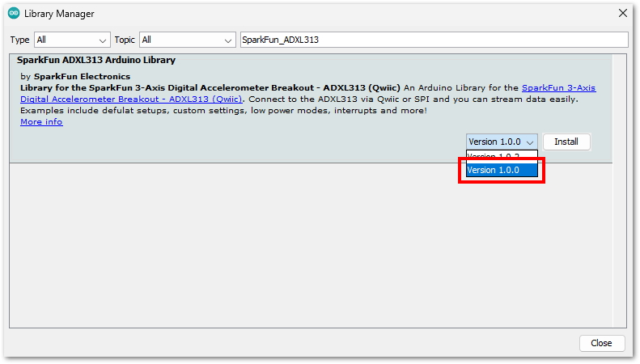Screen dimensions: 640x364
Task: Install the selected library version
Action: point(566,142)
